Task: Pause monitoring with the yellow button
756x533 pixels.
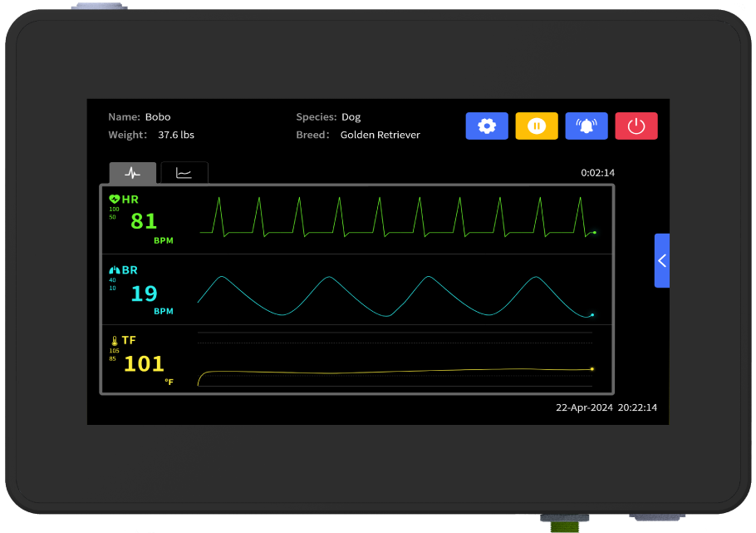Action: tap(537, 126)
